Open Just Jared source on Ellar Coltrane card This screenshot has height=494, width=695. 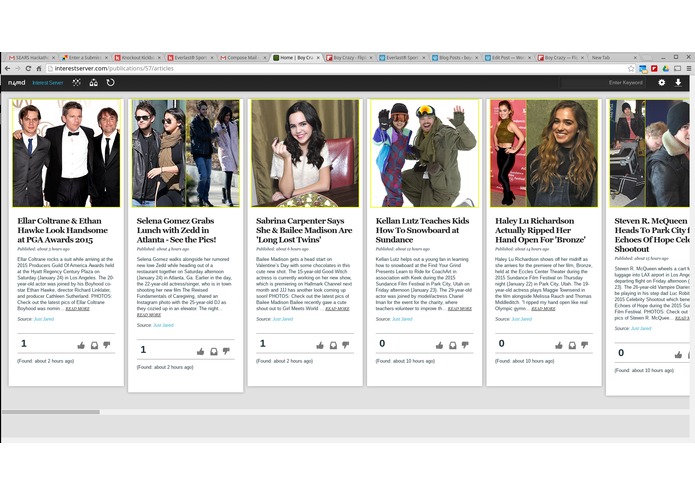pos(44,319)
